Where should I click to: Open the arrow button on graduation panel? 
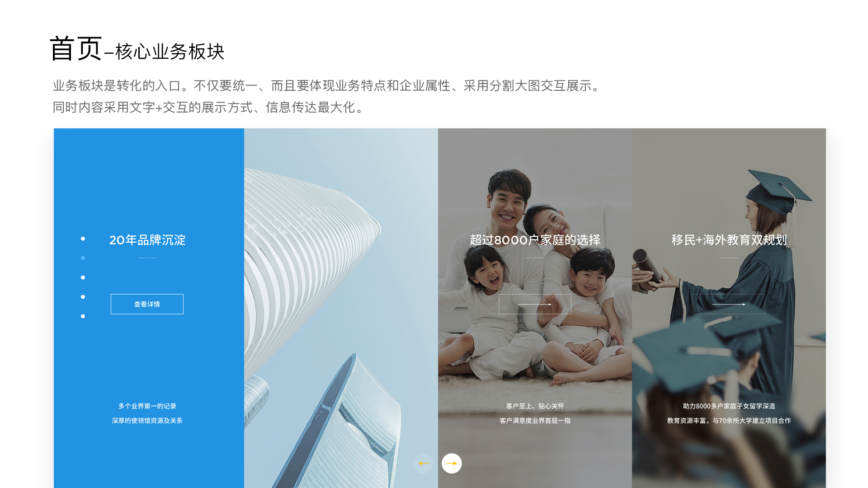pyautogui.click(x=729, y=304)
